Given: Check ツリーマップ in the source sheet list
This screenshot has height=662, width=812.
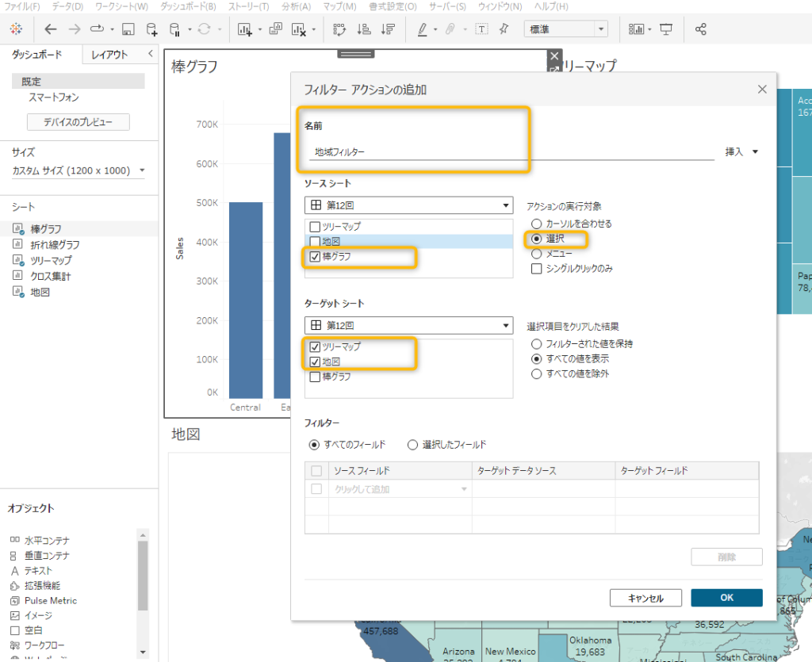Looking at the screenshot, I should [x=315, y=227].
